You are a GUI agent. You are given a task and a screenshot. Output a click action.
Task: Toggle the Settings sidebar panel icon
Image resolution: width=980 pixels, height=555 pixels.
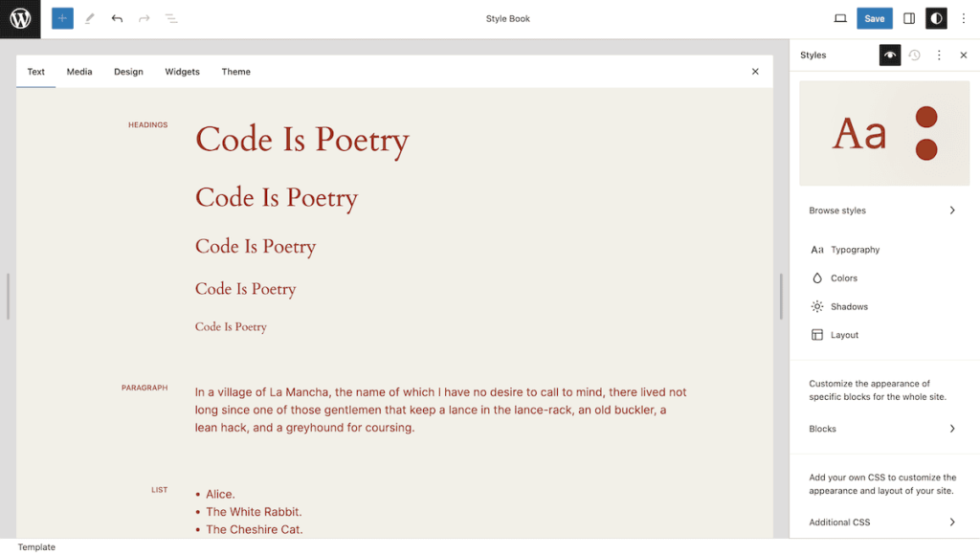point(909,18)
